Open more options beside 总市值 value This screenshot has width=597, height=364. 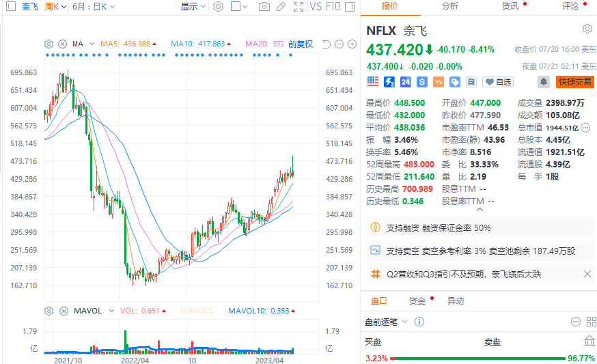click(x=585, y=128)
